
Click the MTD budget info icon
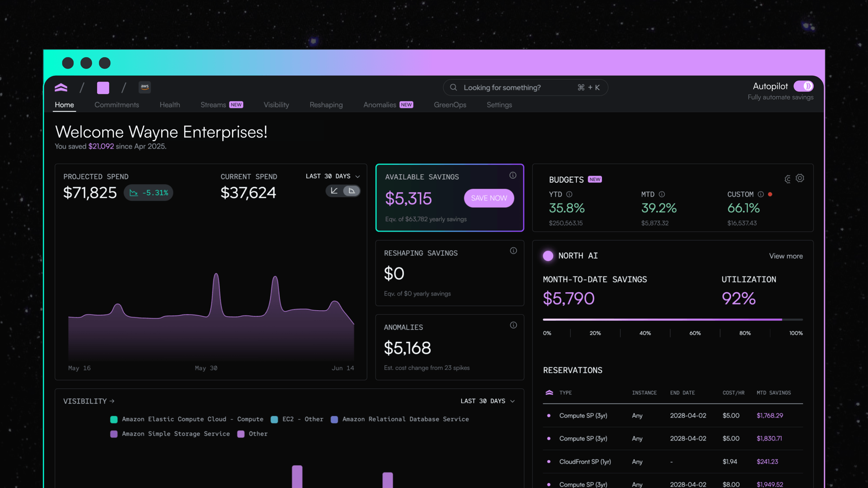[x=662, y=194]
